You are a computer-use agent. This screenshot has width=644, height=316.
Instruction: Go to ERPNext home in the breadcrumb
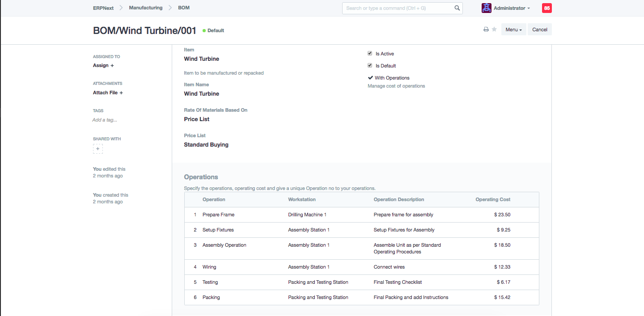(103, 8)
